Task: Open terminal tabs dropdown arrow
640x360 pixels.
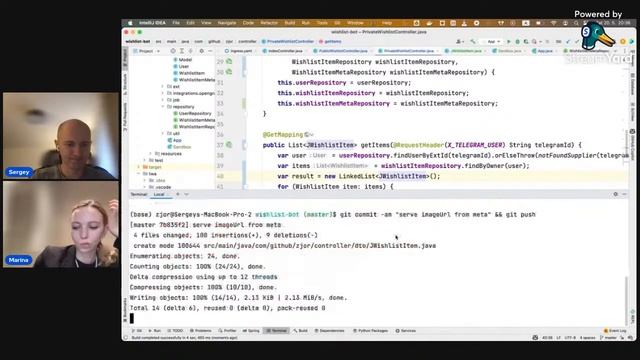Action: (x=187, y=194)
